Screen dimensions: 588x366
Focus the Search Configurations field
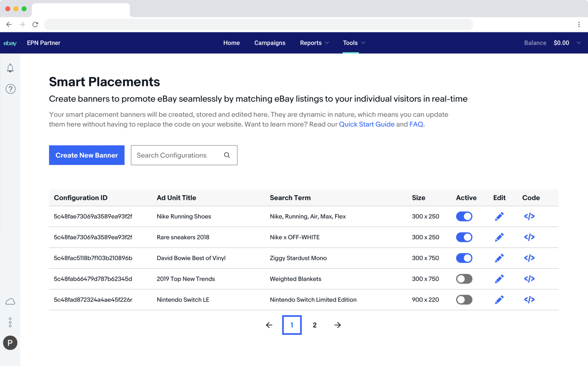(x=184, y=155)
